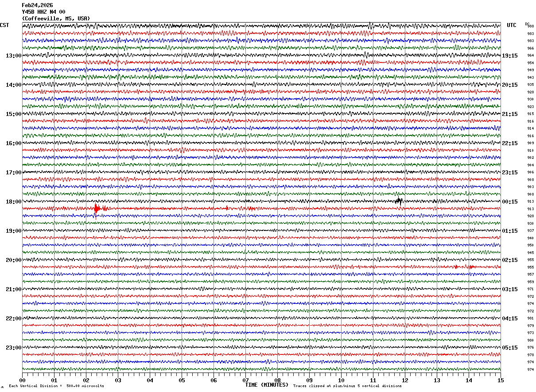This screenshot has height=392, width=536.
Task: Select the Feb24,2026 date label
Action: (37, 5)
